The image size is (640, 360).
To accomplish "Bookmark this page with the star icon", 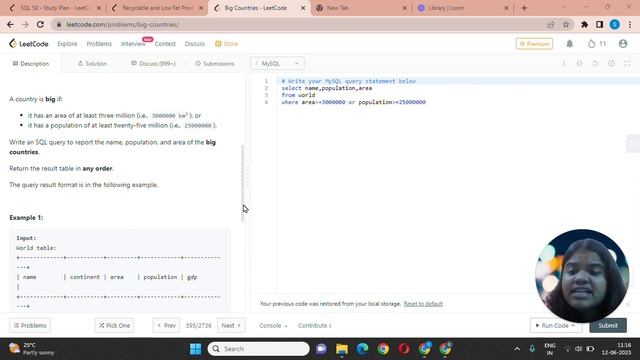I will point(566,24).
